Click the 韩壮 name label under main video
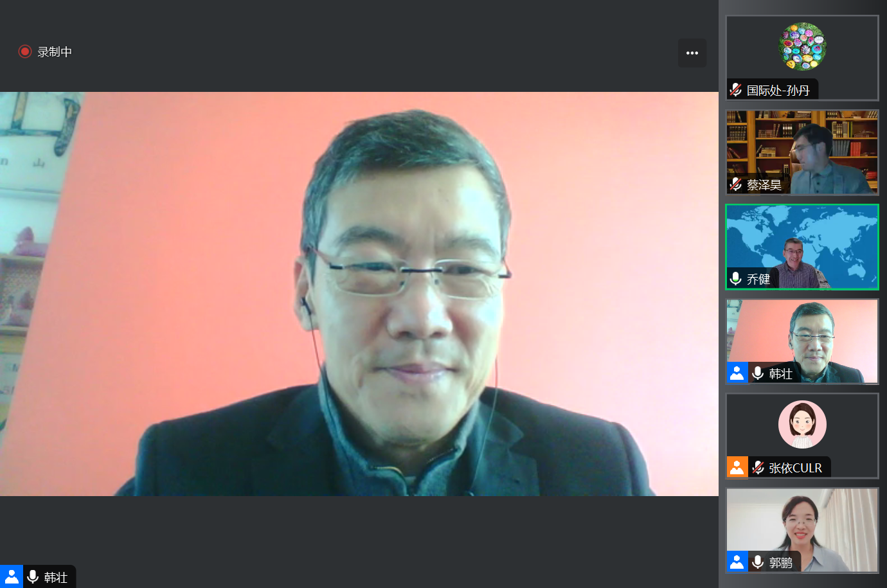 56,577
